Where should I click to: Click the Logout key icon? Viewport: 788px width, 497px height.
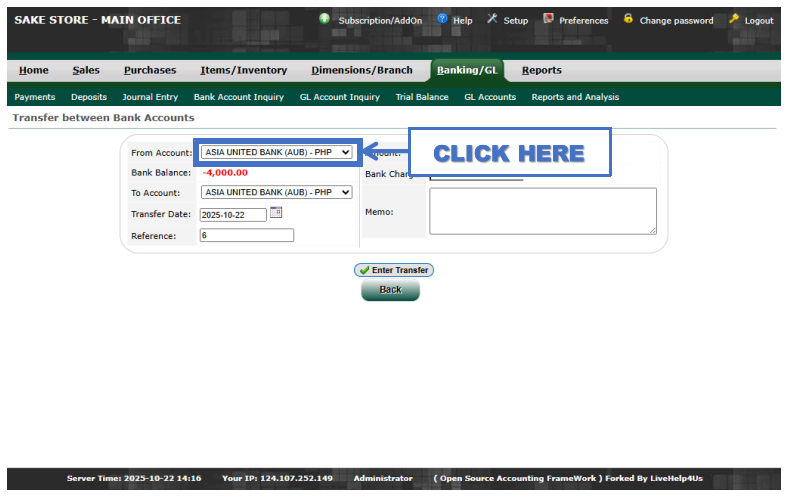coord(734,19)
